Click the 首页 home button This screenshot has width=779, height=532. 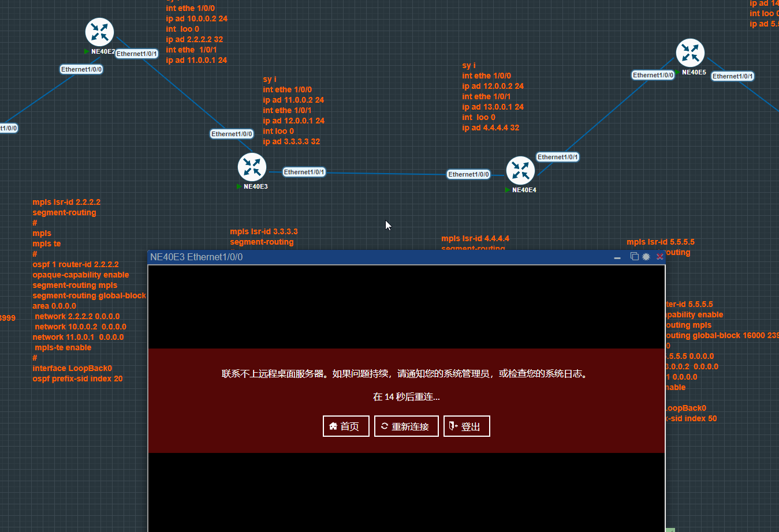pyautogui.click(x=346, y=426)
